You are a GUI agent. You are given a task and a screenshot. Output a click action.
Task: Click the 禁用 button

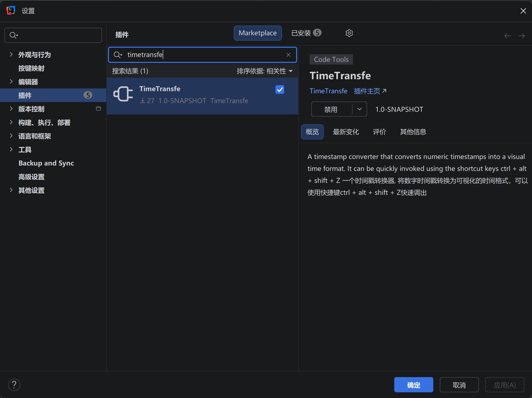click(332, 109)
